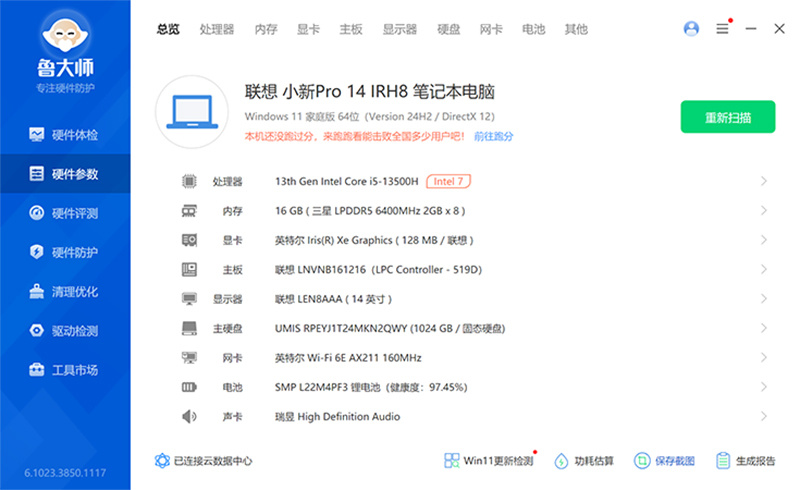Screen dimensions: 800x490
Task: Switch to the 显示器 tab
Action: click(x=400, y=29)
